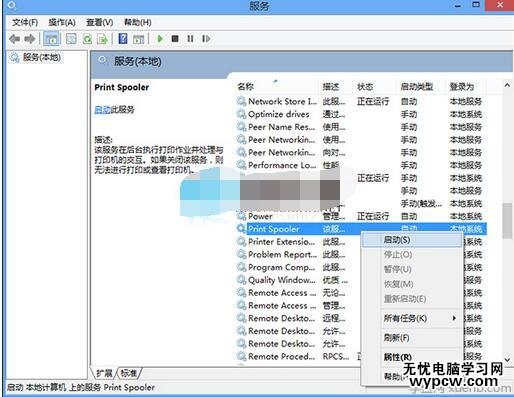Click the scrollbar up arrow in services list
514x397 pixels.
pyautogui.click(x=507, y=85)
